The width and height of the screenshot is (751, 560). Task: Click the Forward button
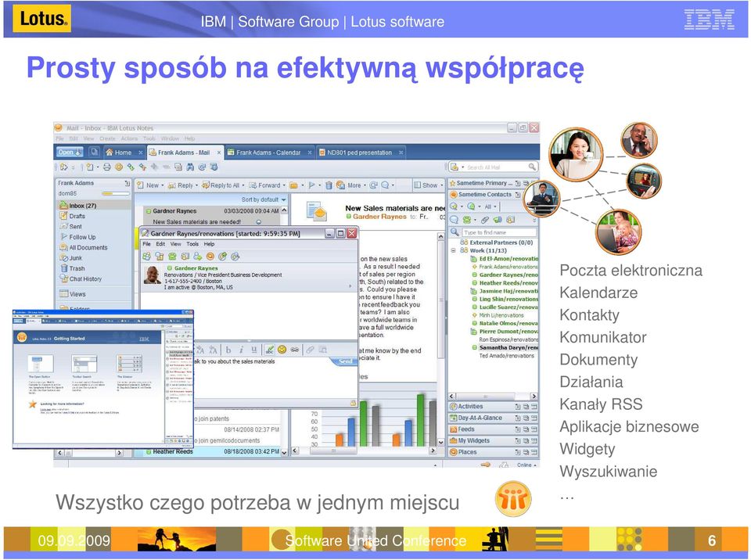(267, 185)
